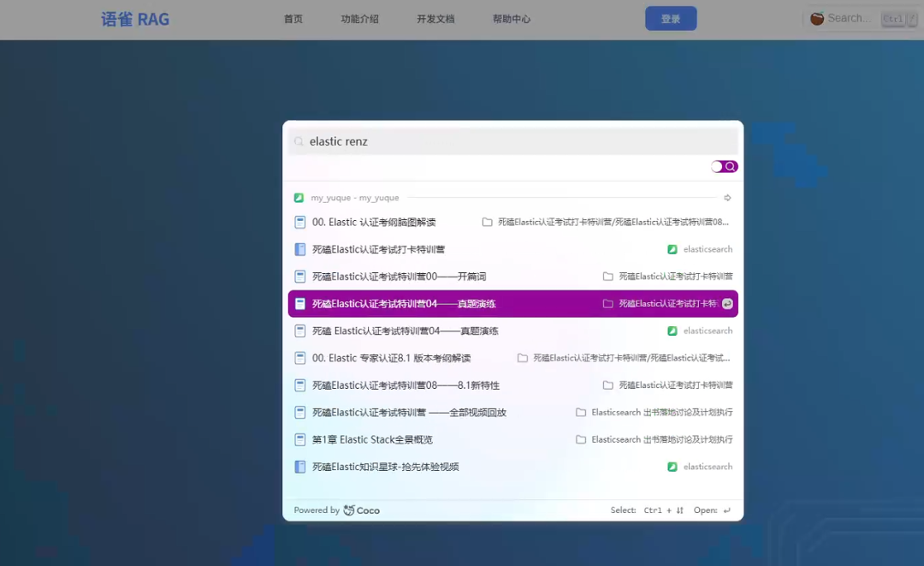Click the elasticsearch source tag on second result
Image resolution: width=924 pixels, height=566 pixels.
(700, 249)
